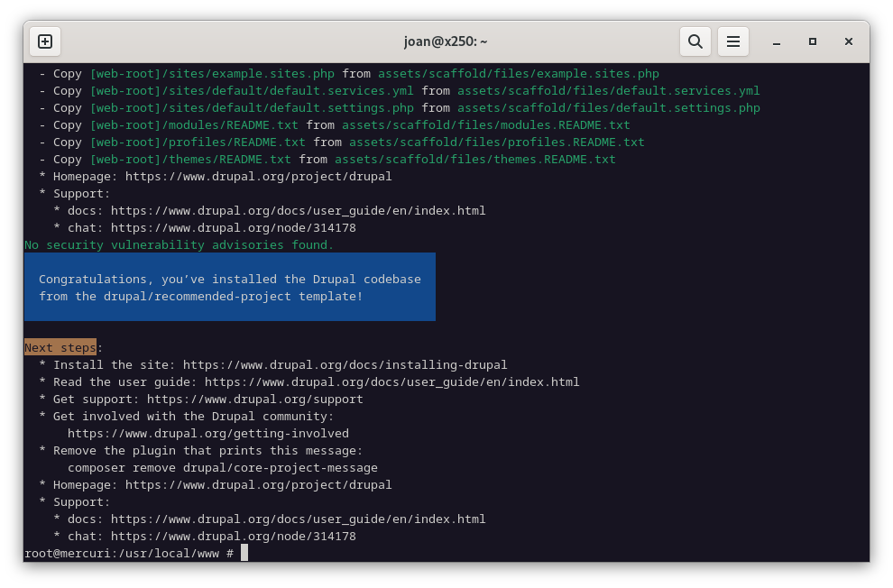The image size is (893, 588).
Task: Open the last Homepage project/drupal URL
Action: tap(259, 484)
